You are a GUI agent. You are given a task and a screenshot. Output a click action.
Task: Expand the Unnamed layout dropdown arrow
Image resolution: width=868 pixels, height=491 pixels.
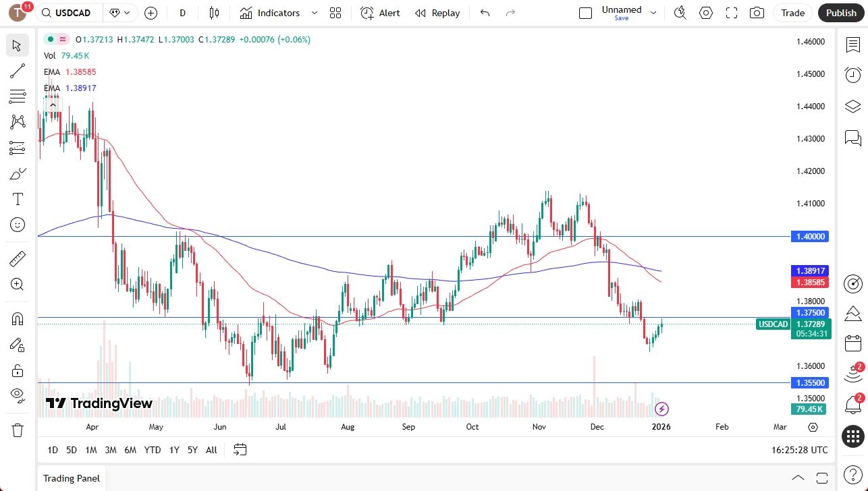click(653, 13)
